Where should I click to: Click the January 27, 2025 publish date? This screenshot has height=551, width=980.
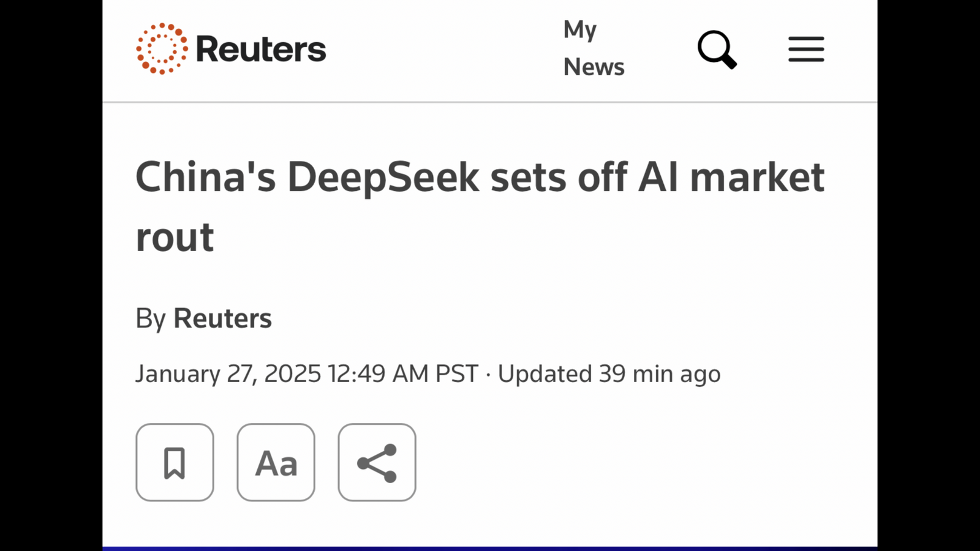point(228,373)
